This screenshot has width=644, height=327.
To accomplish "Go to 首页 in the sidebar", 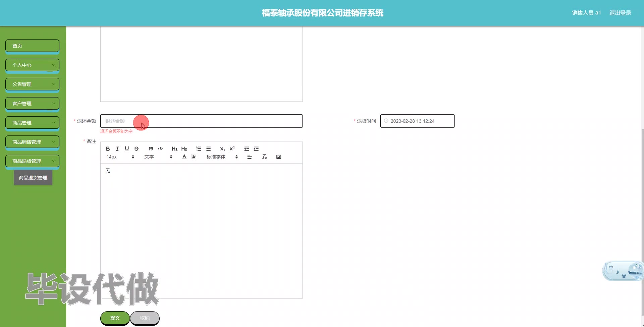I will (32, 46).
